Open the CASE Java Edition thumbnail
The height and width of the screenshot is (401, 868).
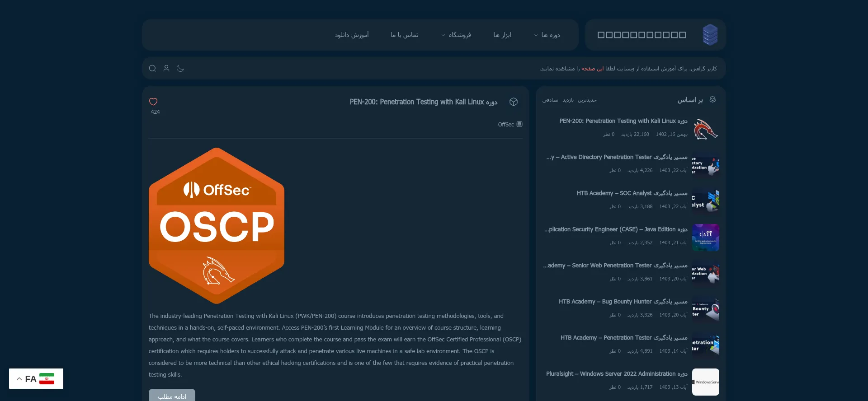pyautogui.click(x=706, y=238)
